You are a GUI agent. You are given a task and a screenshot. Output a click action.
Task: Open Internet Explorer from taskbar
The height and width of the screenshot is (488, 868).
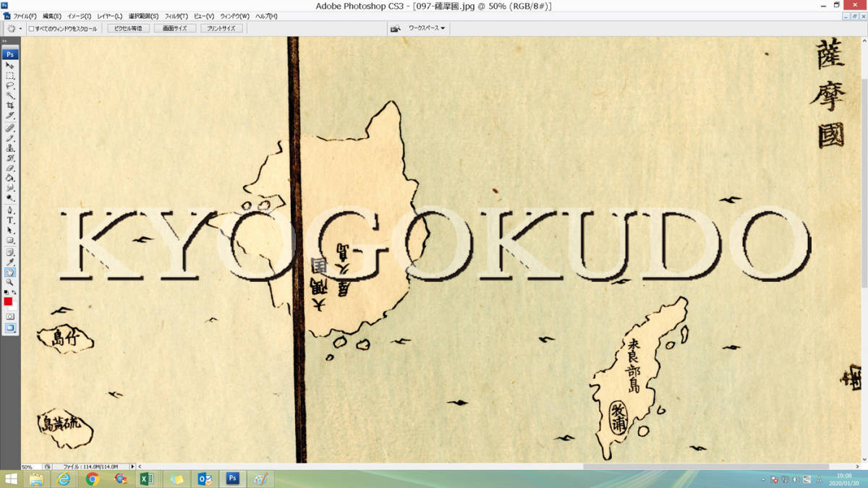click(64, 479)
